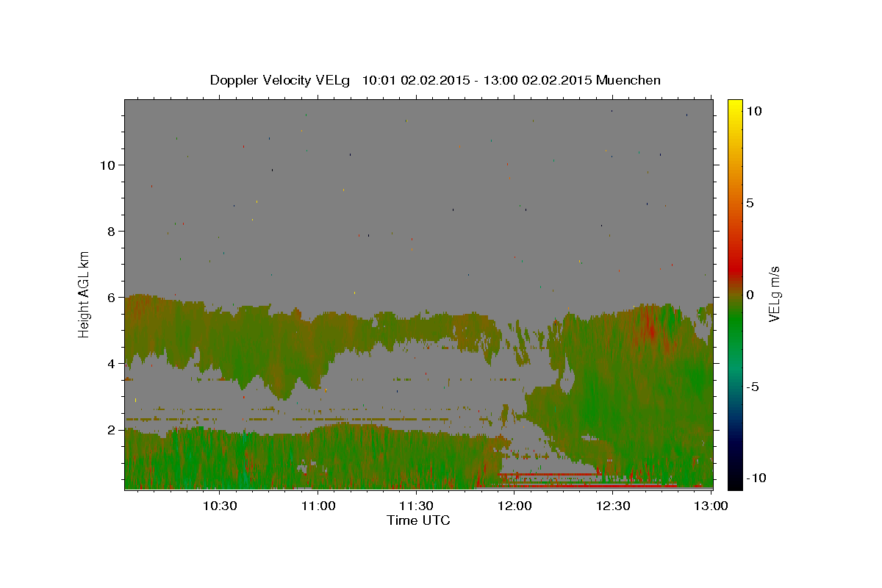
Task: Click the yellow top of the colorbar
Action: (x=734, y=107)
